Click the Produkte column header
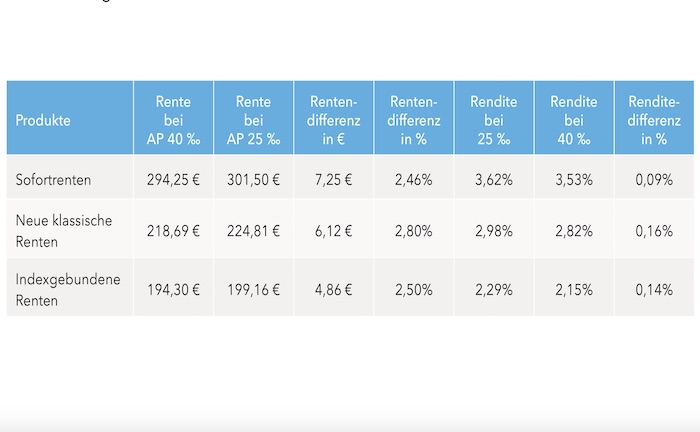This screenshot has height=432, width=700. [x=43, y=121]
